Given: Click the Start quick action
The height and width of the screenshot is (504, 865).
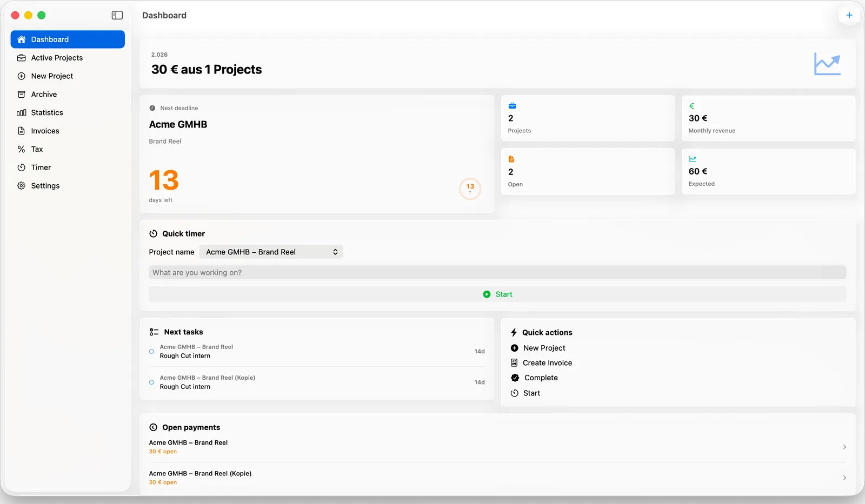Looking at the screenshot, I should click(525, 393).
